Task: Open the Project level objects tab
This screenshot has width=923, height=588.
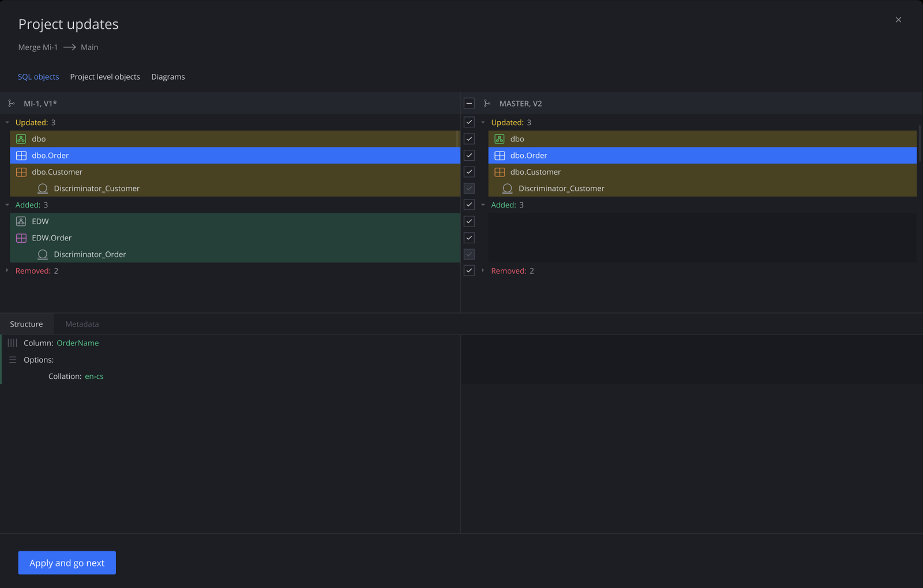Action: (105, 77)
